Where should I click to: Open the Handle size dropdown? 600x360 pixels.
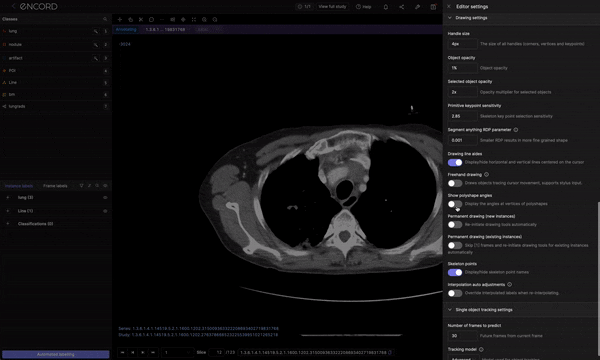463,44
